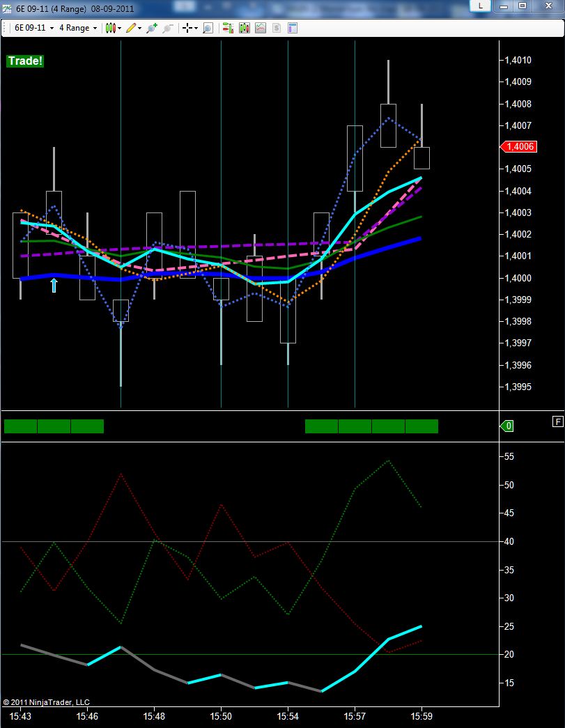This screenshot has height=728, width=565.
Task: Click the 1,3995 price axis label
Action: tap(518, 387)
